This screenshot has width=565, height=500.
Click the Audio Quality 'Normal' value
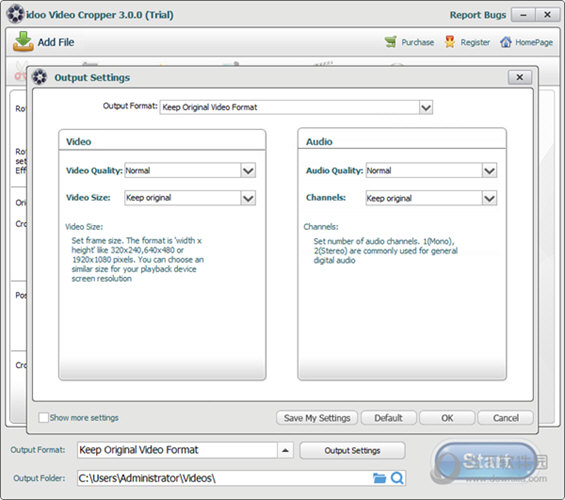(379, 170)
